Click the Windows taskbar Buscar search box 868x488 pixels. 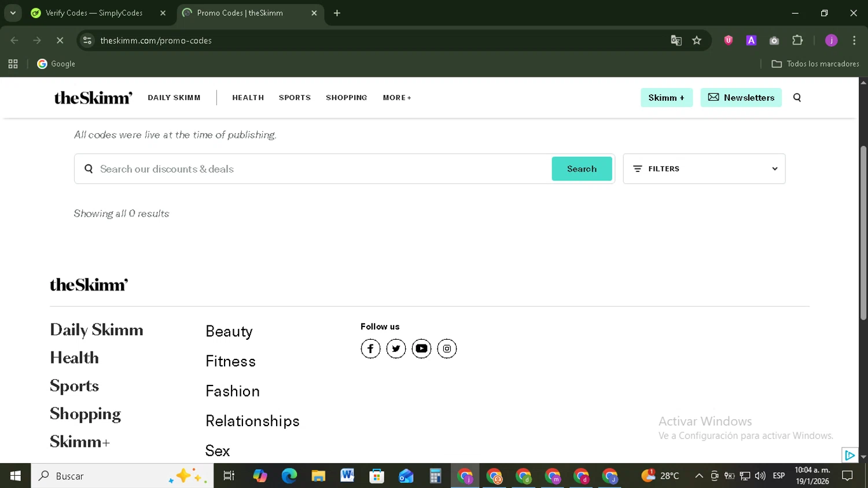coord(122,476)
